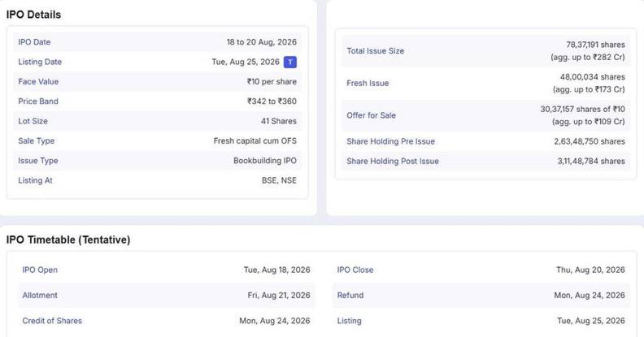Click the Total Issue Size label
This screenshot has width=644, height=337.
click(x=376, y=51)
